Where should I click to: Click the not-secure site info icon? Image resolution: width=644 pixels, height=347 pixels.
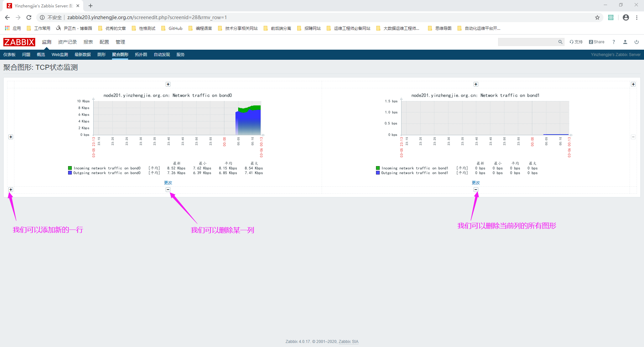(42, 17)
